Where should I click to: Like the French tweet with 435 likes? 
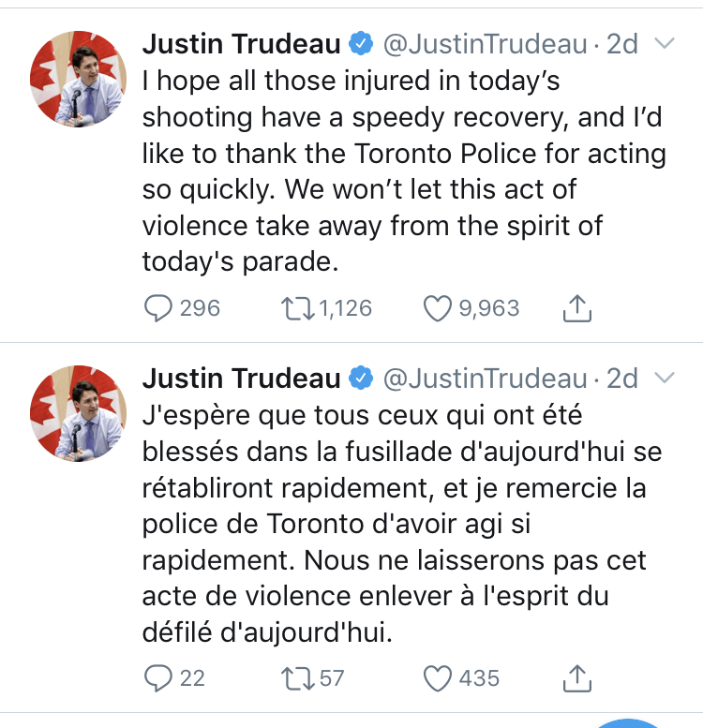439,677
